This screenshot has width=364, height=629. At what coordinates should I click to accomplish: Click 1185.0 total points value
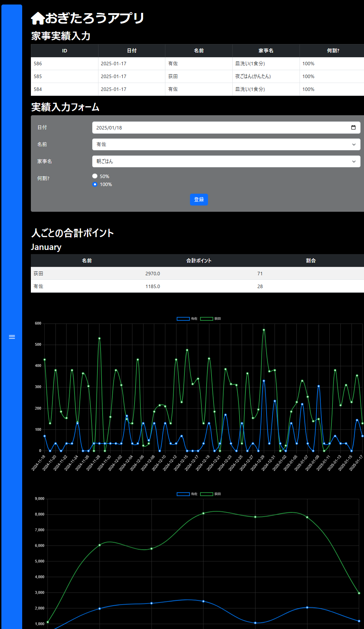point(153,286)
